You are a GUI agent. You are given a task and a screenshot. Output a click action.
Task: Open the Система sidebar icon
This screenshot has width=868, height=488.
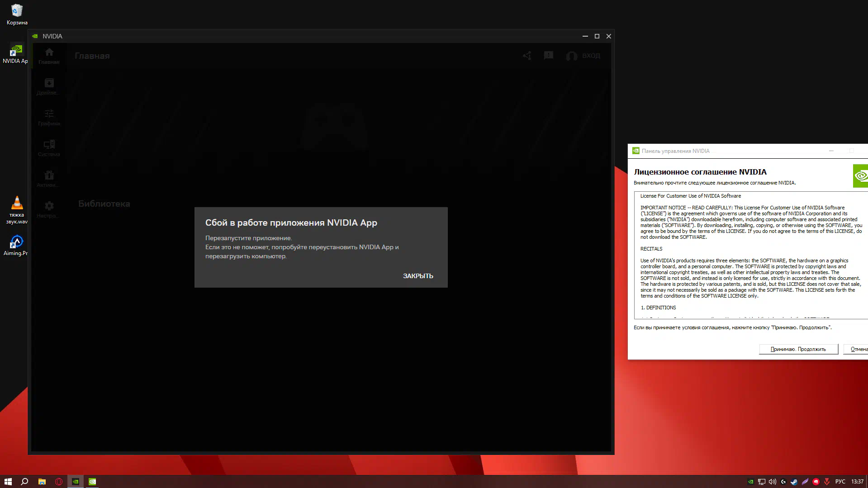(49, 148)
